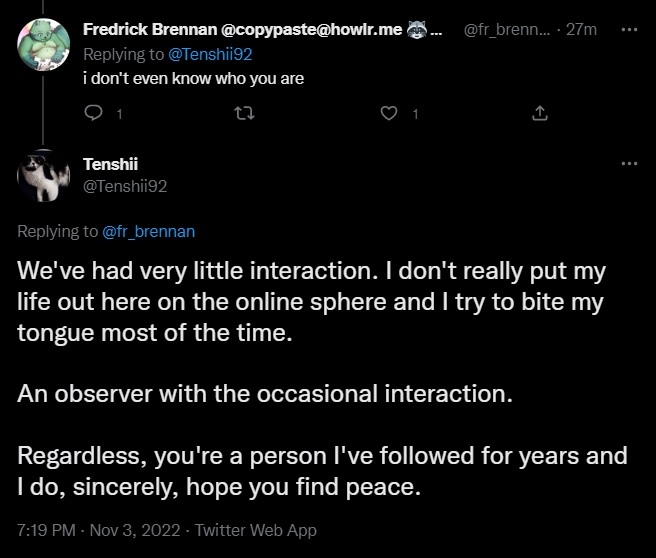656x558 pixels.
Task: Open Fredrick Brennan's profile picture
Action: pyautogui.click(x=43, y=45)
